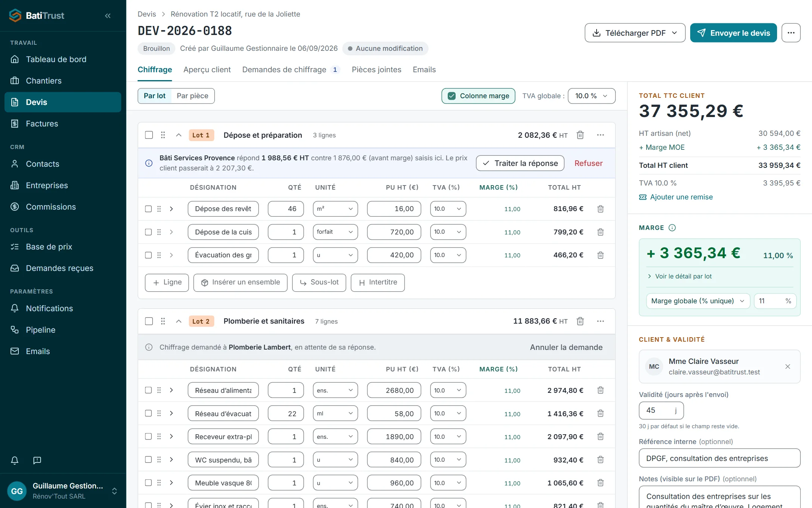812x508 pixels.
Task: Open the Emails tab in the quote header
Action: tap(424, 70)
